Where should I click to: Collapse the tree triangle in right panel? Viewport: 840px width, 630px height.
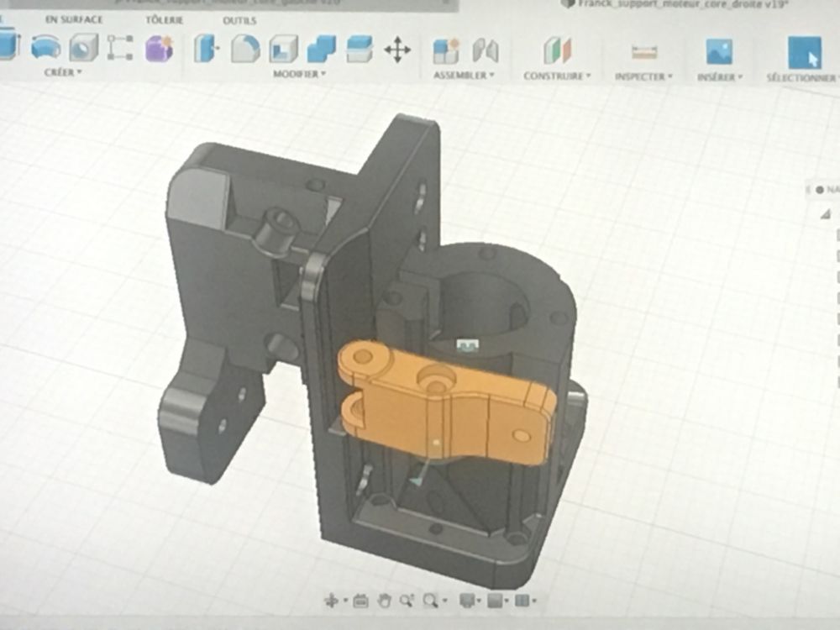click(826, 214)
